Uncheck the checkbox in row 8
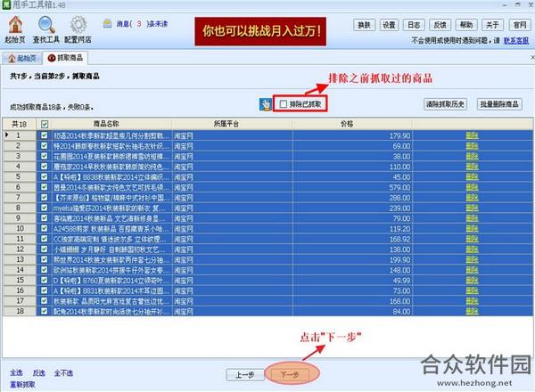 (x=45, y=208)
